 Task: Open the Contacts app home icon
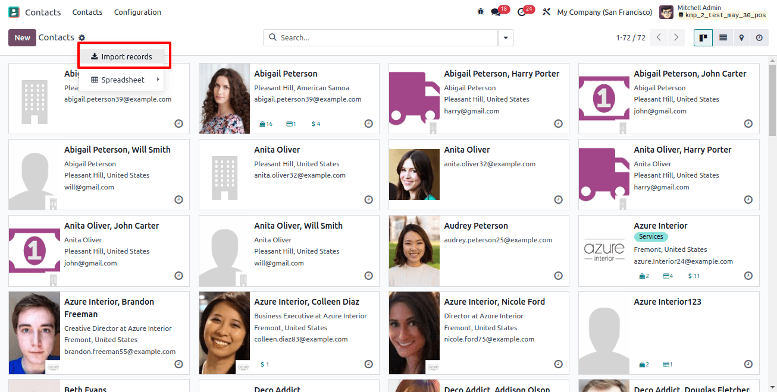coord(14,12)
